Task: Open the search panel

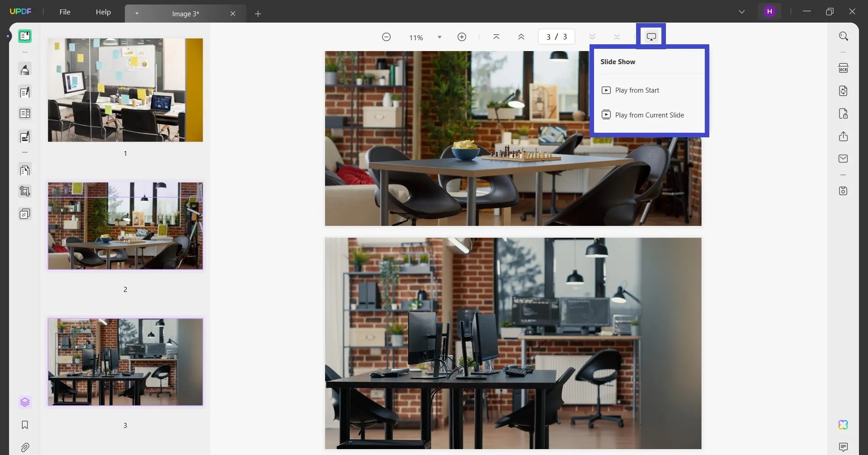Action: coord(844,36)
